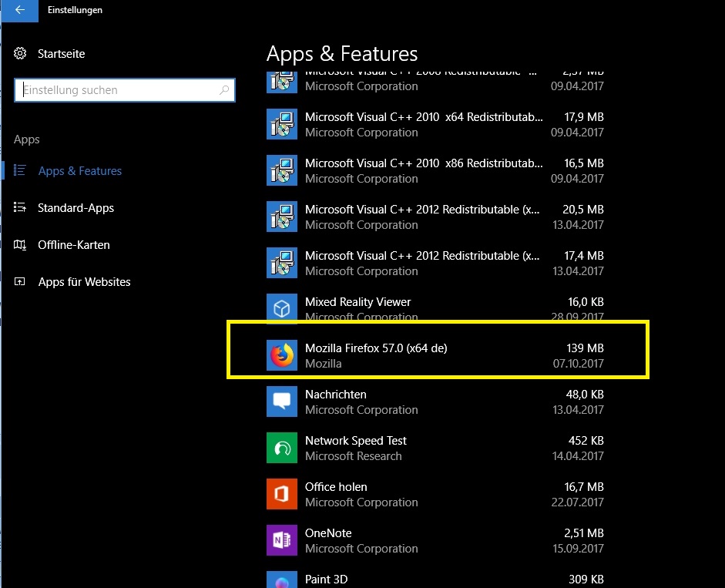
Task: Open Apps & Features in sidebar
Action: (79, 171)
